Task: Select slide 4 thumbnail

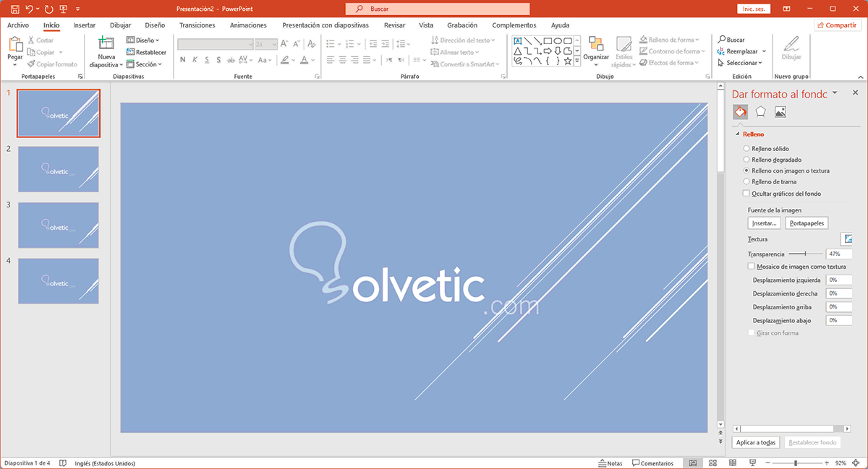Action: tap(59, 281)
